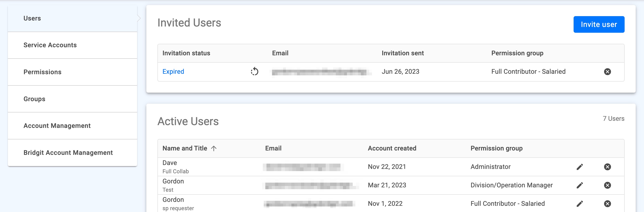Open the Service Accounts section

72,45
